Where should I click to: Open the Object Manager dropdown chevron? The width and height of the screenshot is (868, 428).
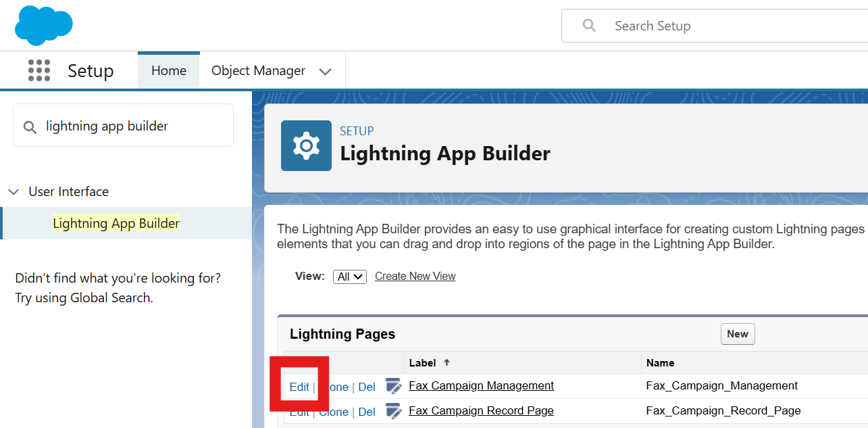[325, 71]
